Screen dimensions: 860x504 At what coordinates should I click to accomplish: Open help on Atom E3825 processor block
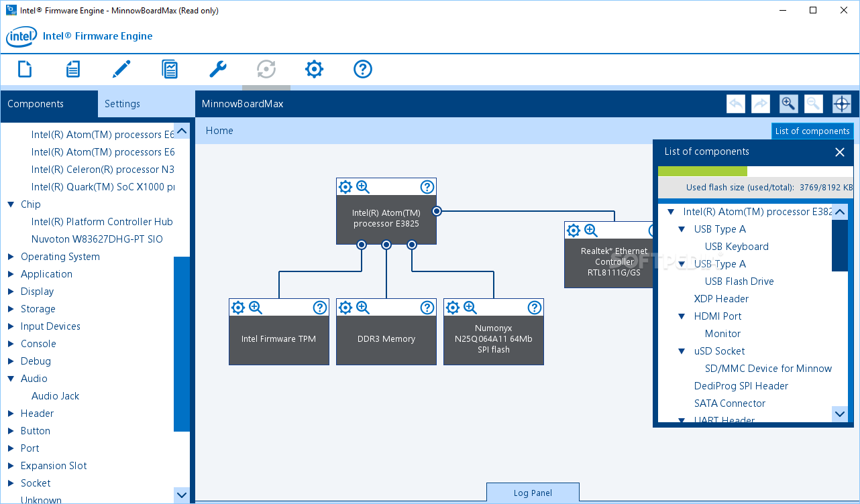coord(427,187)
